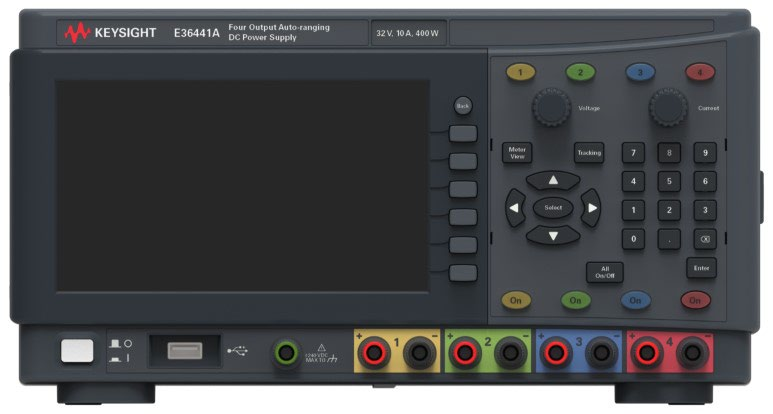Click the Voltage adjustment knob

click(x=549, y=107)
